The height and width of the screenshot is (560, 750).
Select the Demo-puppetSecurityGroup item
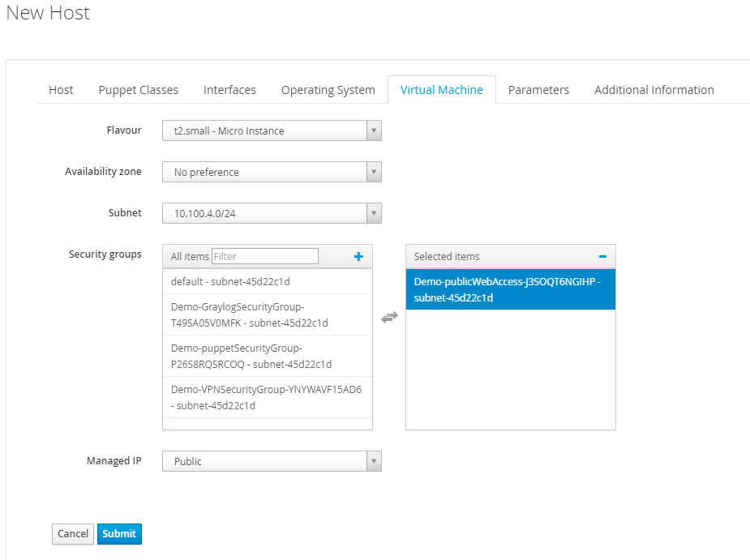pos(268,357)
